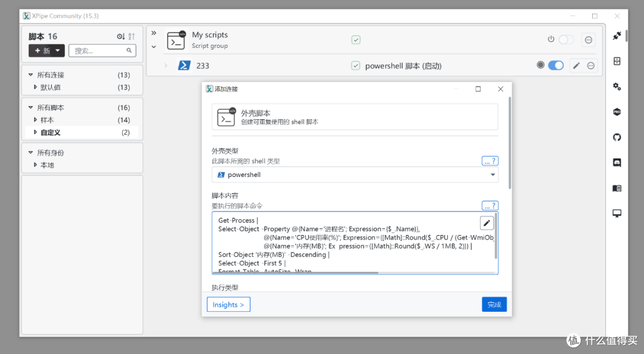Click the dialog's vertical scrollbar
Image resolution: width=644 pixels, height=354 pixels.
[510, 142]
